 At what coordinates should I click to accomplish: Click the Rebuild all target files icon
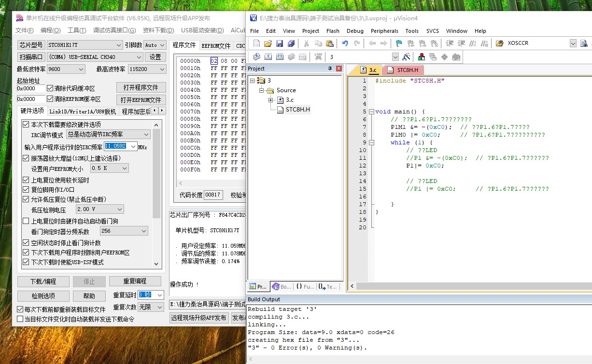click(x=280, y=57)
